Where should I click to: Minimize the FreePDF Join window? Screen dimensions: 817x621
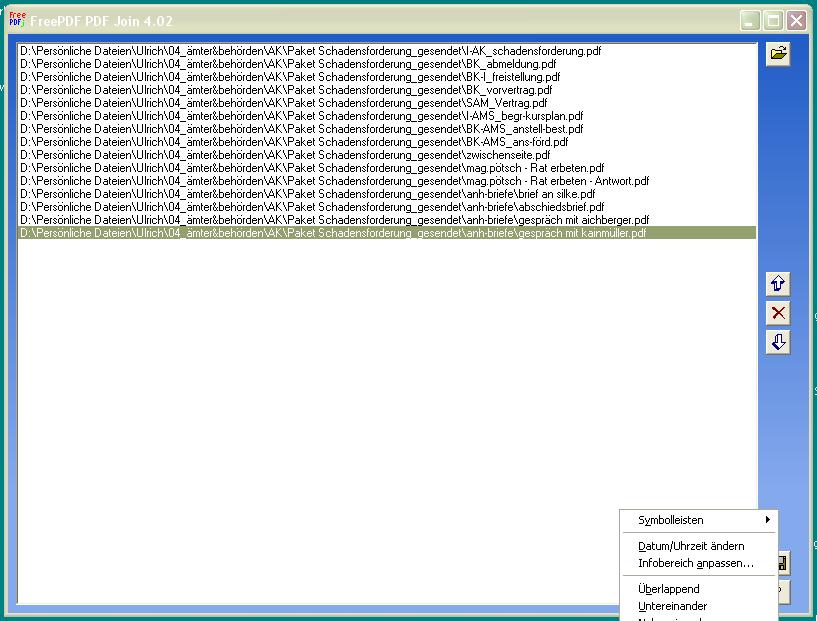coord(750,21)
